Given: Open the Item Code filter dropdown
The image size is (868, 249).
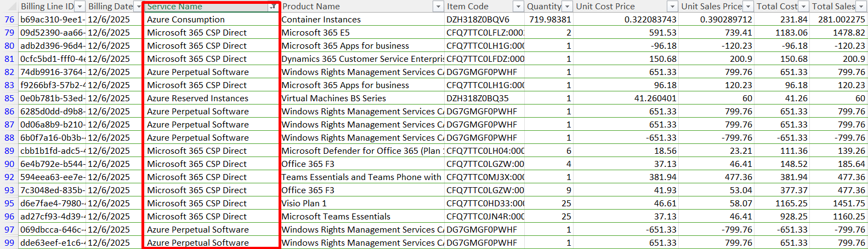Looking at the screenshot, I should pos(518,7).
